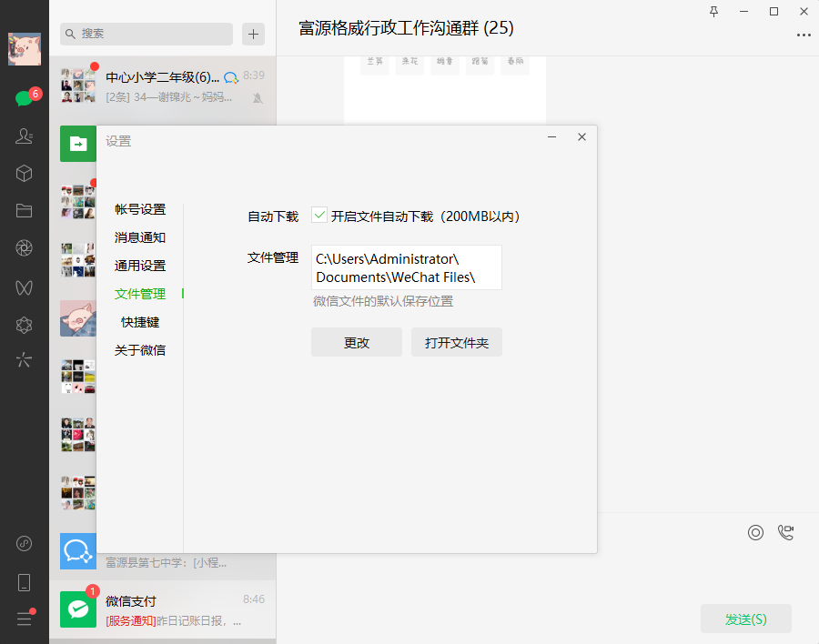Open the Moments aperture icon

coord(24,248)
